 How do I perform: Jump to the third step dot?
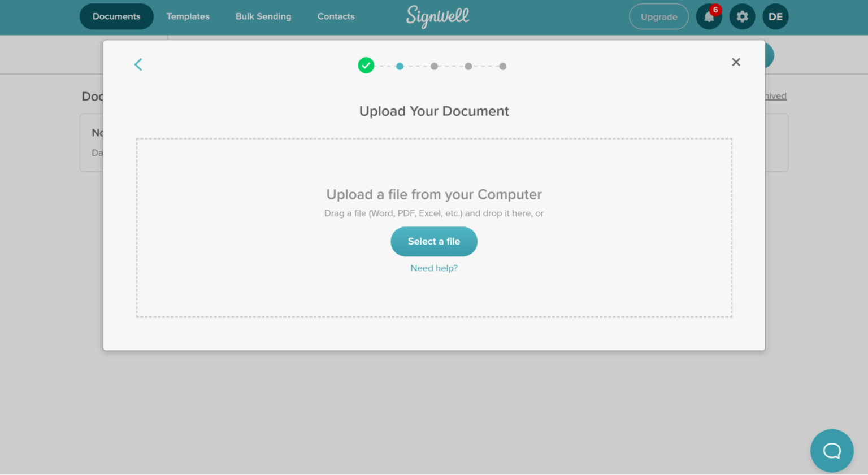pyautogui.click(x=434, y=67)
